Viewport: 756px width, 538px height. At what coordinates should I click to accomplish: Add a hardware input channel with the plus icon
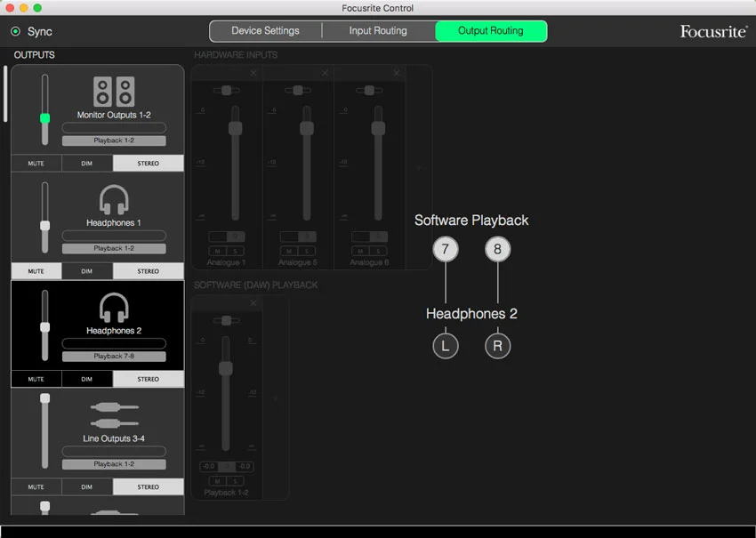(419, 168)
